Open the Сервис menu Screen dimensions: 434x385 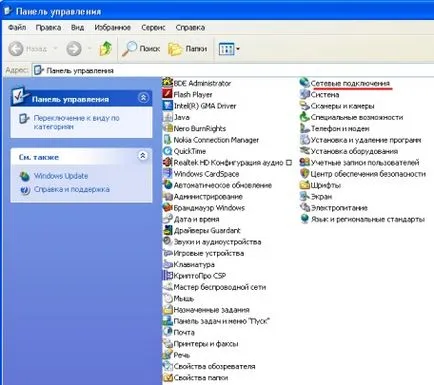click(x=153, y=27)
